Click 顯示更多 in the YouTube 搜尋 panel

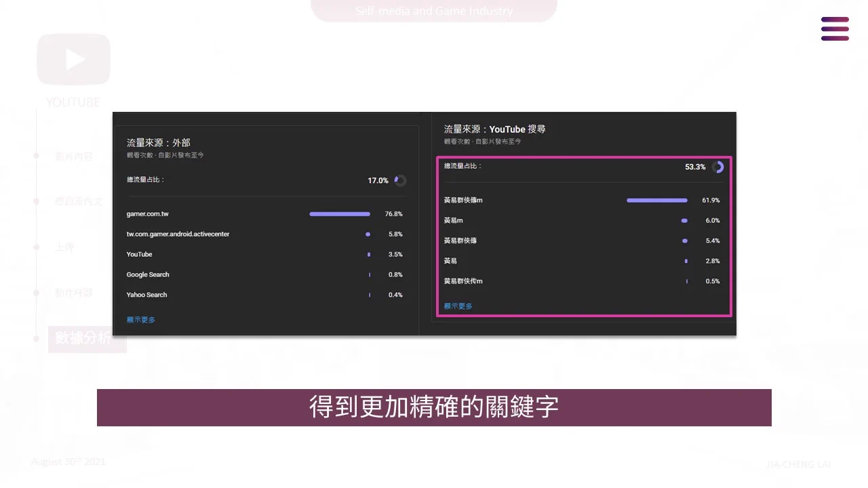click(x=458, y=306)
